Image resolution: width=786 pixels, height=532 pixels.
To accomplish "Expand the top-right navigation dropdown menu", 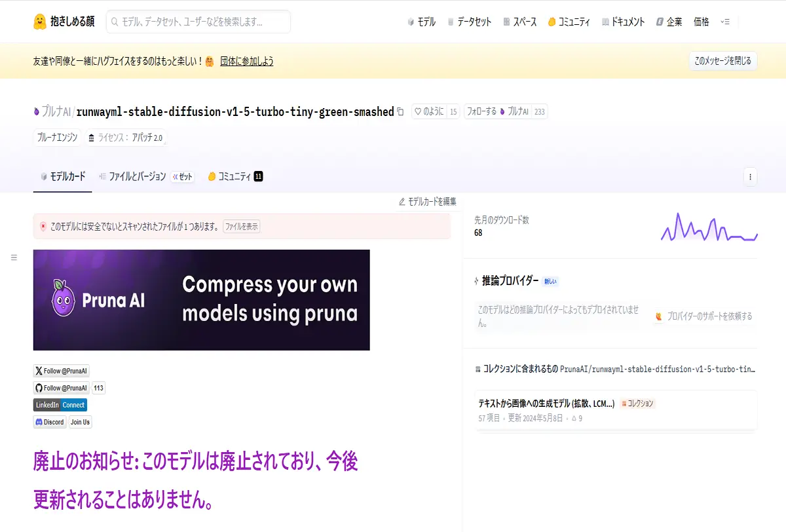I will [725, 22].
